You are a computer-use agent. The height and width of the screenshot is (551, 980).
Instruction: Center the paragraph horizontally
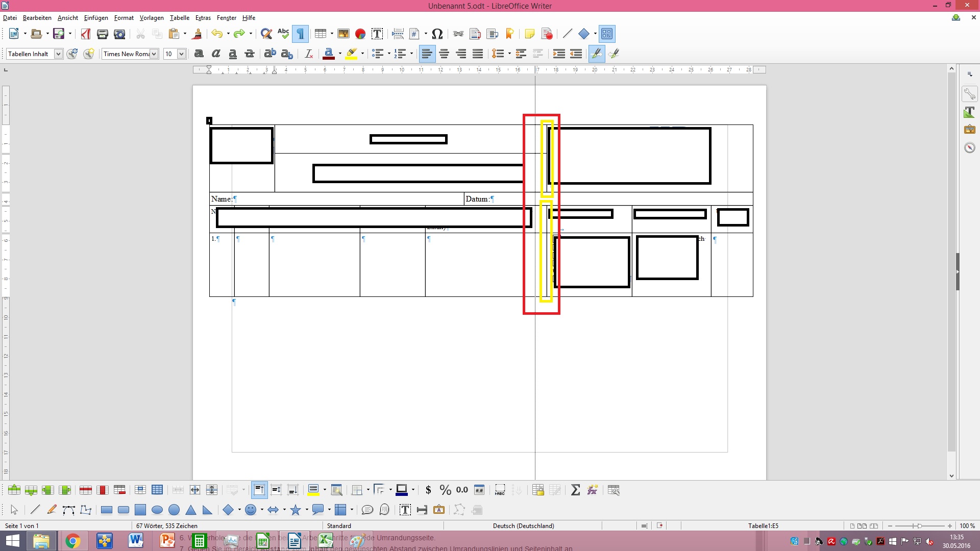coord(444,54)
